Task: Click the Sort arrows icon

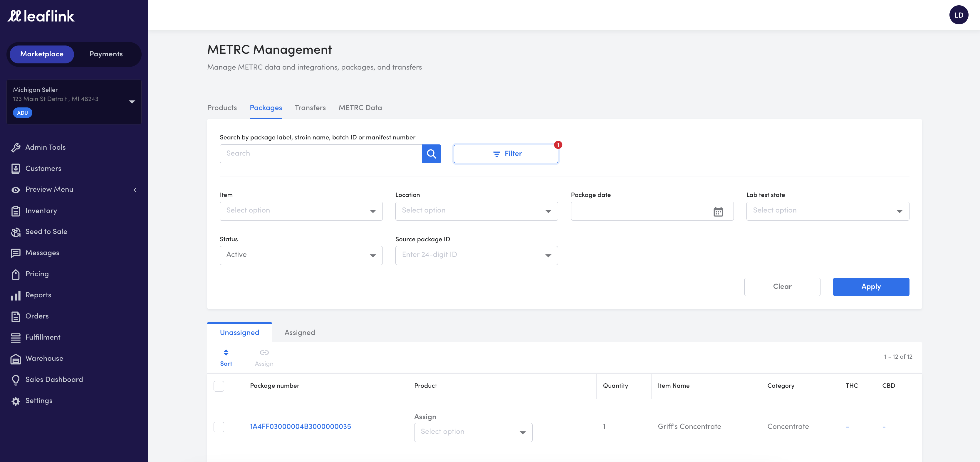Action: click(226, 353)
